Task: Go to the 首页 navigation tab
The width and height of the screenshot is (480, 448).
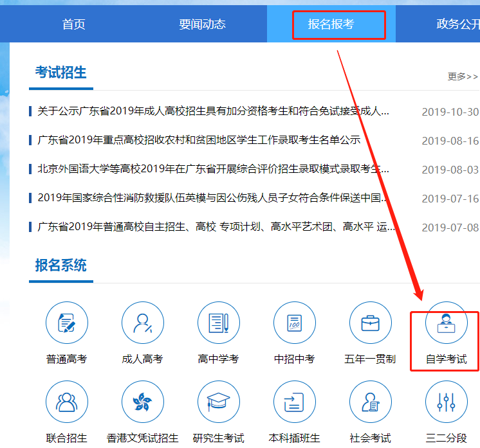Action: (x=73, y=24)
